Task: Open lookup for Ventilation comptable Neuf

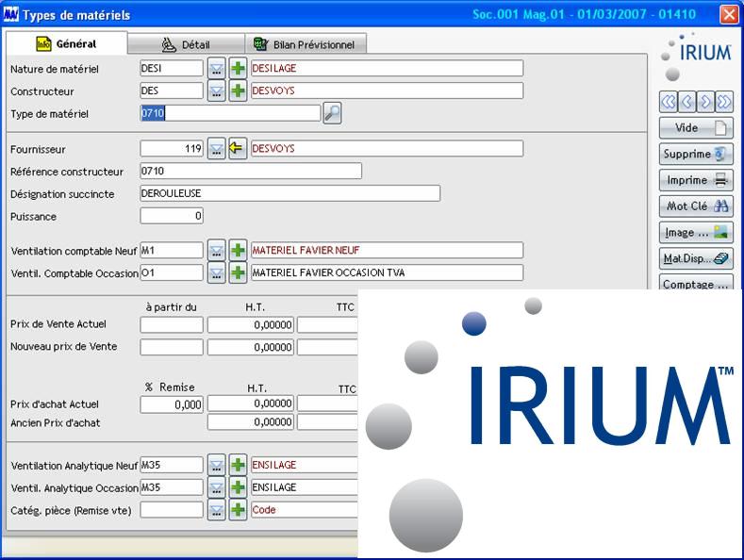Action: [216, 250]
